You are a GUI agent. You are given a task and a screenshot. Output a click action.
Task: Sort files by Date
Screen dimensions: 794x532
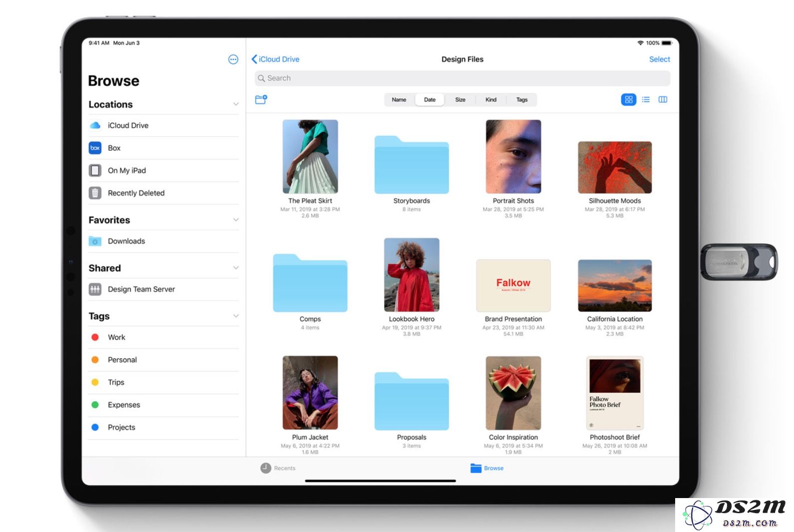[430, 100]
